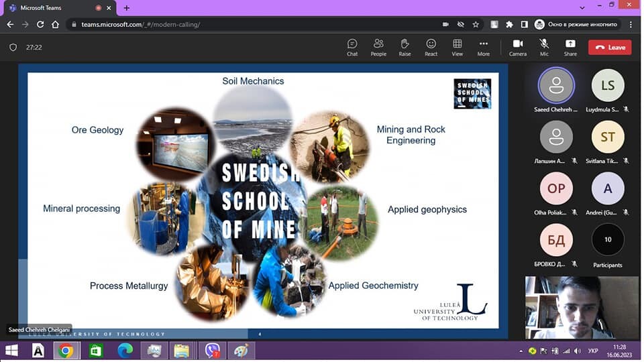
Task: Leave the meeting
Action: pyautogui.click(x=610, y=47)
